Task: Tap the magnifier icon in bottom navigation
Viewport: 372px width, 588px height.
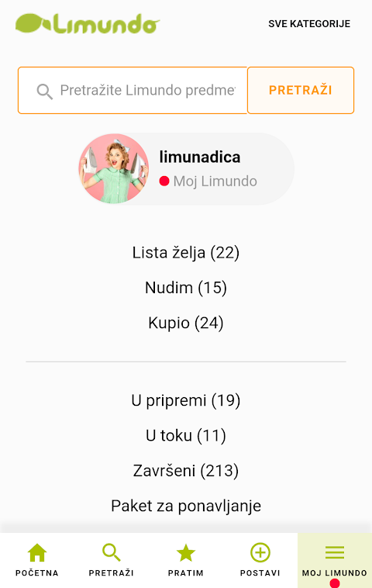Action: [x=112, y=552]
